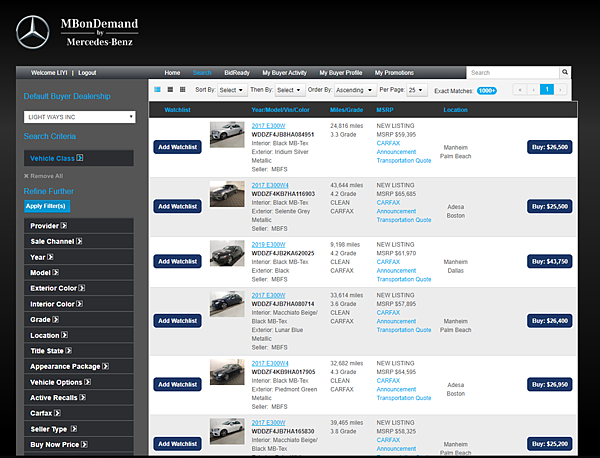The height and width of the screenshot is (458, 600).
Task: Expand the Active Recalls filter
Action: click(x=79, y=398)
